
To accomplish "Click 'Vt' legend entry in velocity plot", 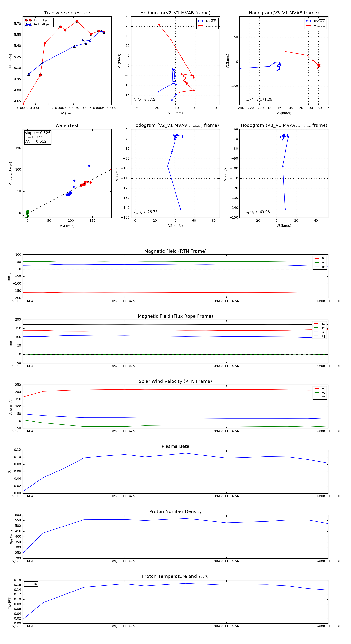I will tap(320, 393).
